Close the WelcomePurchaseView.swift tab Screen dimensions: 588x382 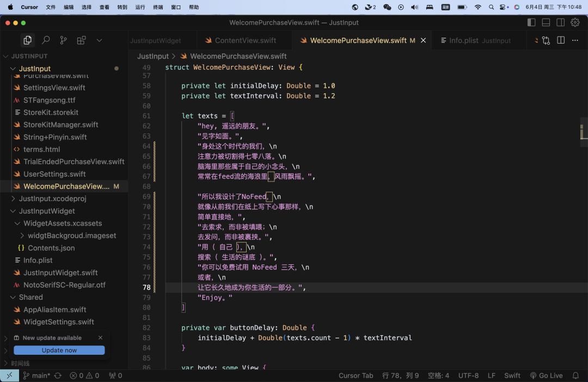[x=424, y=40]
